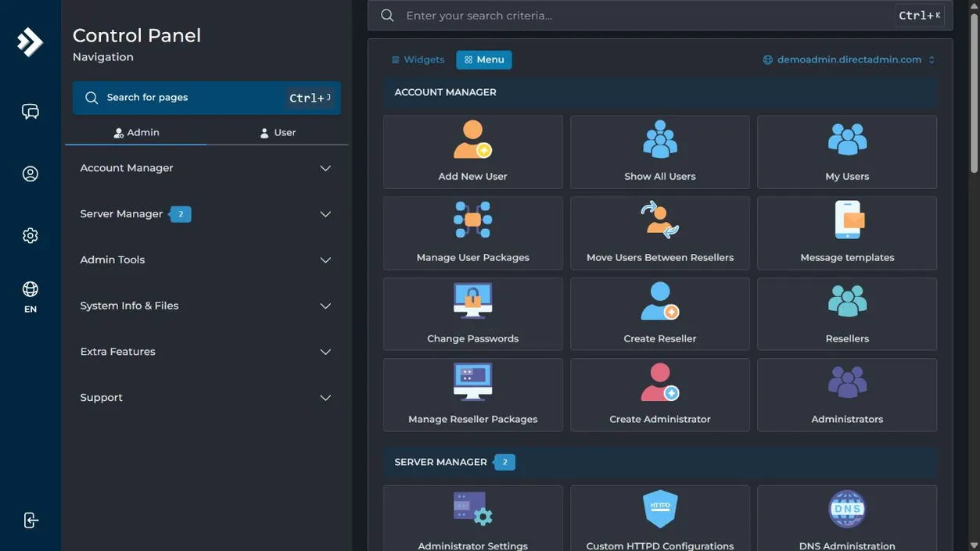Open the My Users tile
The height and width of the screenshot is (551, 980).
coord(847,152)
